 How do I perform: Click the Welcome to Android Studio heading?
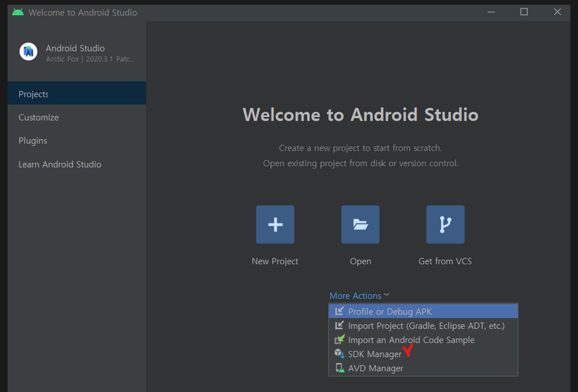[360, 115]
